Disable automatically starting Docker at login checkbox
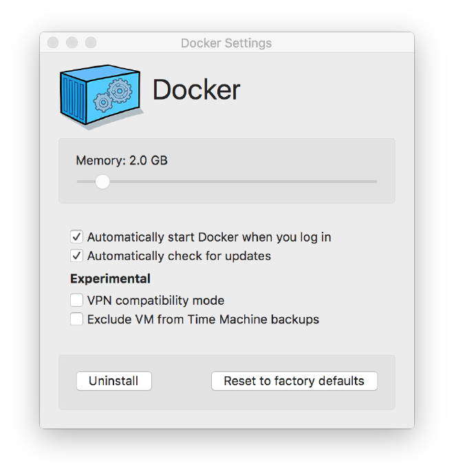The image size is (454, 476). (76, 237)
